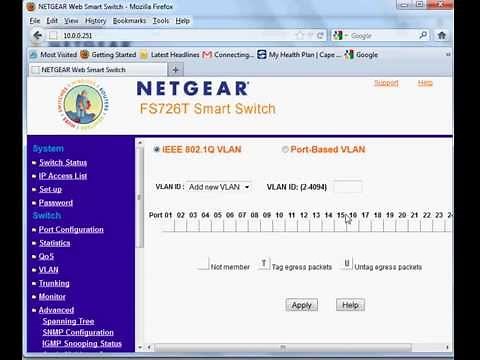Open SNMP Configuration page
480x360 pixels.
point(78,332)
